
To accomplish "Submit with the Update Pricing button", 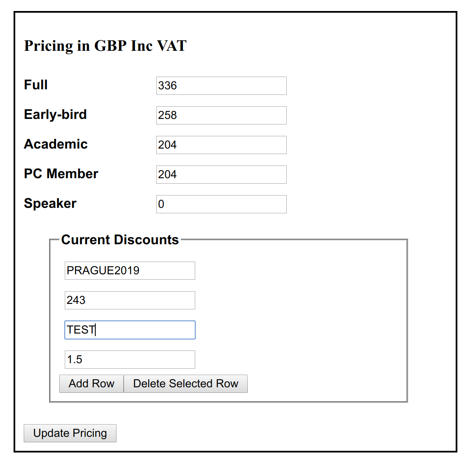I will pyautogui.click(x=70, y=433).
